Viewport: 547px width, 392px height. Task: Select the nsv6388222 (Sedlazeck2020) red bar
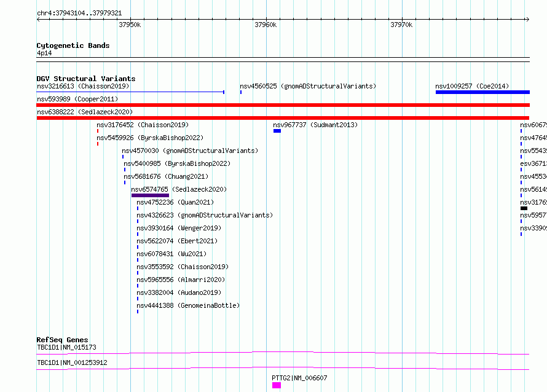283,118
